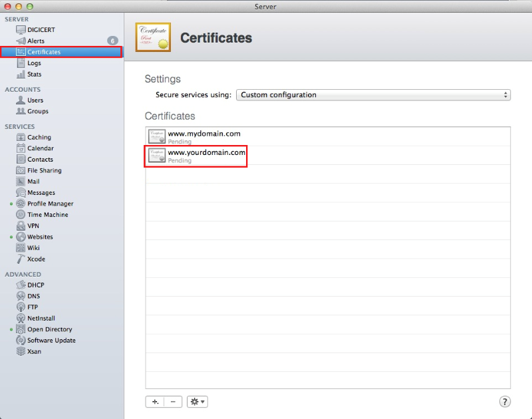Click the Xsan service icon
532x419 pixels.
21,351
